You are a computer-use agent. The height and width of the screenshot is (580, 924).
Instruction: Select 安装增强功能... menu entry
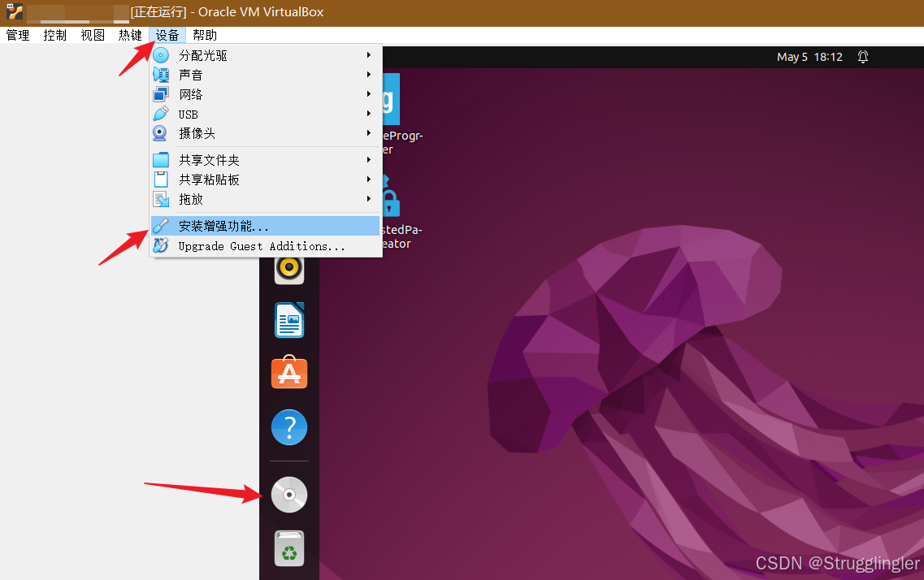coord(265,226)
